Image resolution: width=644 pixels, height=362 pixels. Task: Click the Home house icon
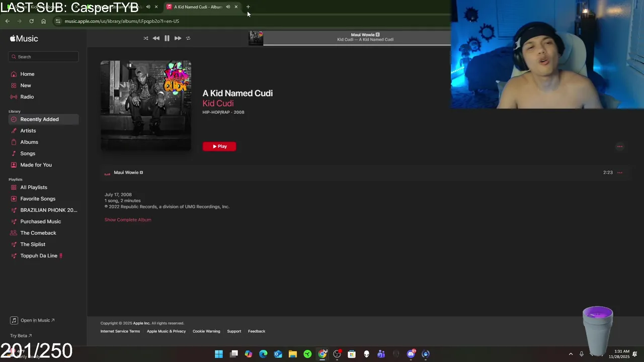[14, 74]
